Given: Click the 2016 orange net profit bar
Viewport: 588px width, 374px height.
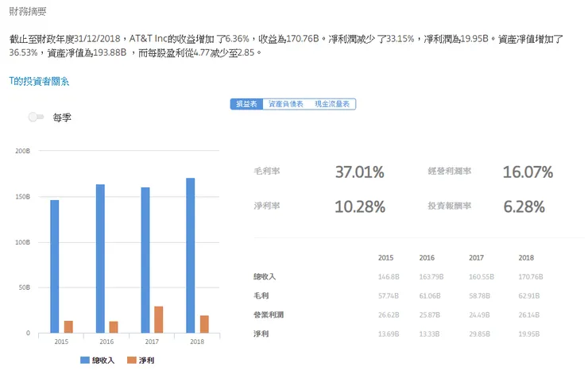Looking at the screenshot, I should point(114,327).
